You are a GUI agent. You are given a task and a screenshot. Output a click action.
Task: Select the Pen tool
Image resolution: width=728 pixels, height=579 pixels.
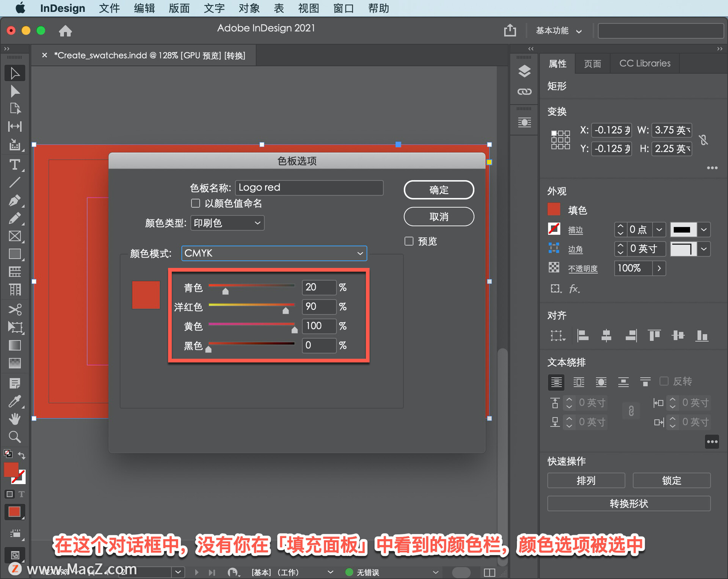(x=14, y=200)
